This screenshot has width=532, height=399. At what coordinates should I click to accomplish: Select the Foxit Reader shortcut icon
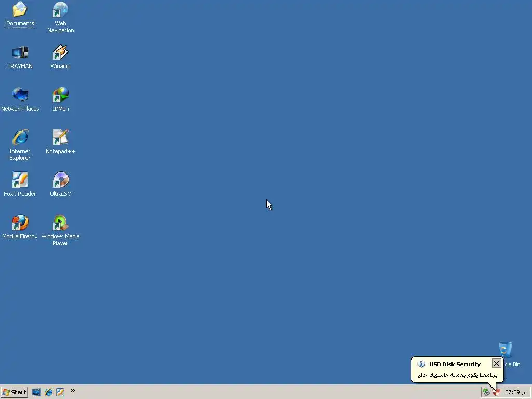tap(20, 180)
